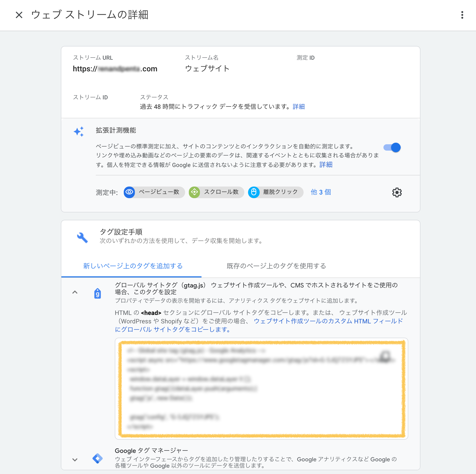The width and height of the screenshot is (476, 474).
Task: Select the スクロール数 chip
Action: [216, 192]
